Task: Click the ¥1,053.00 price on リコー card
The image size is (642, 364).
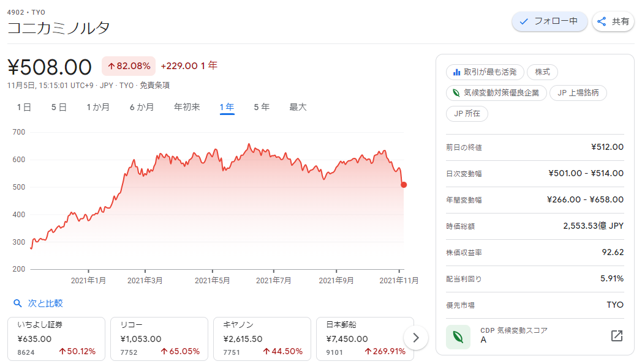Action: 141,339
